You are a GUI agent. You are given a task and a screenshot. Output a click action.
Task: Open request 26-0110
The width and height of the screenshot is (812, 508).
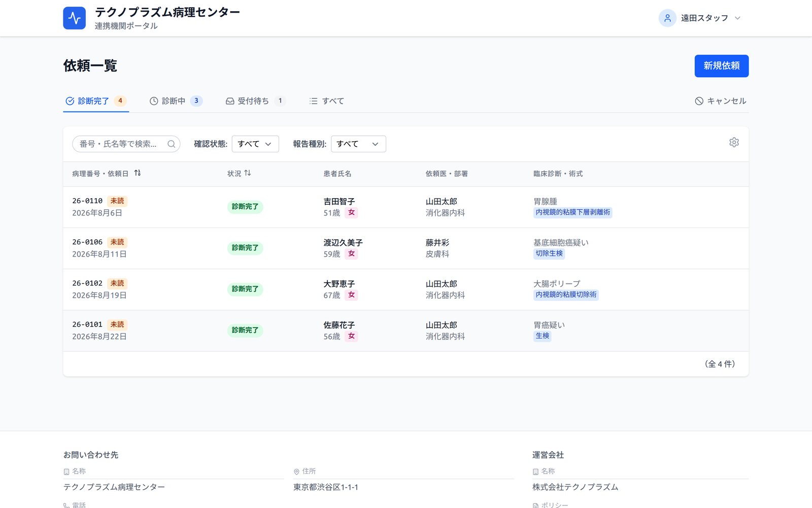(x=406, y=207)
